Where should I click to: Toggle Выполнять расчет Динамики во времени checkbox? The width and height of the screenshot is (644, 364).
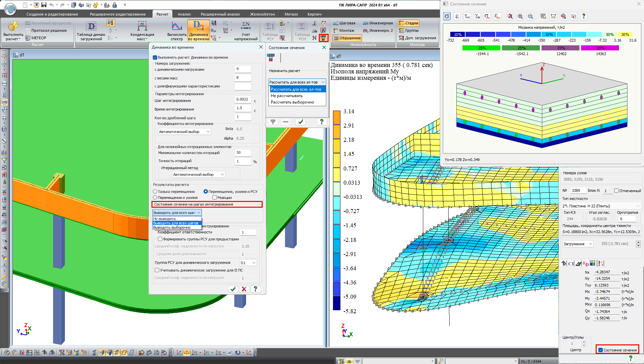point(155,58)
